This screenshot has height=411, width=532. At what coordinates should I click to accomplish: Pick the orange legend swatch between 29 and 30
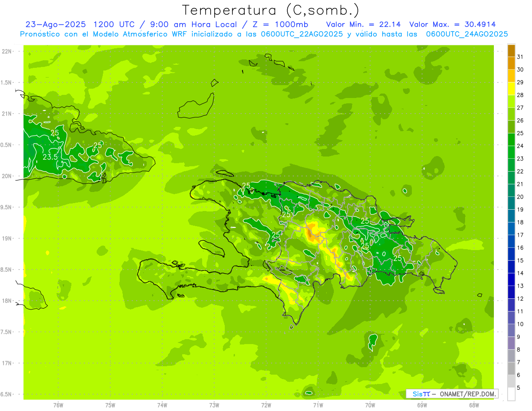pos(511,76)
